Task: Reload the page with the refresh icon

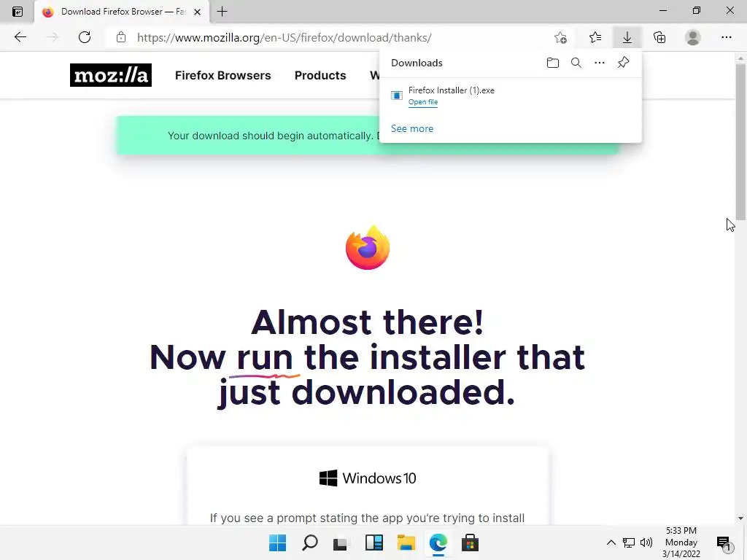Action: [x=85, y=37]
